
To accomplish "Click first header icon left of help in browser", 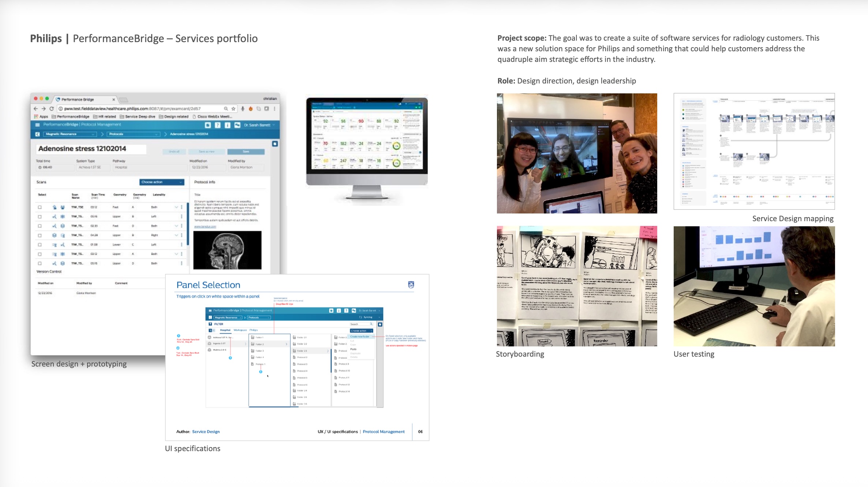I will click(208, 125).
